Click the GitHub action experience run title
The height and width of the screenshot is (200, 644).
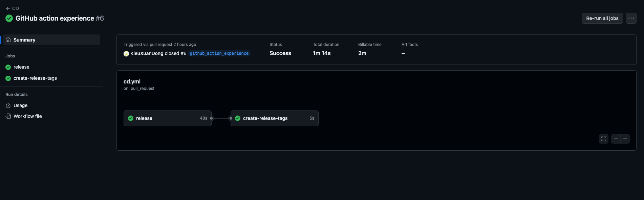pyautogui.click(x=55, y=18)
